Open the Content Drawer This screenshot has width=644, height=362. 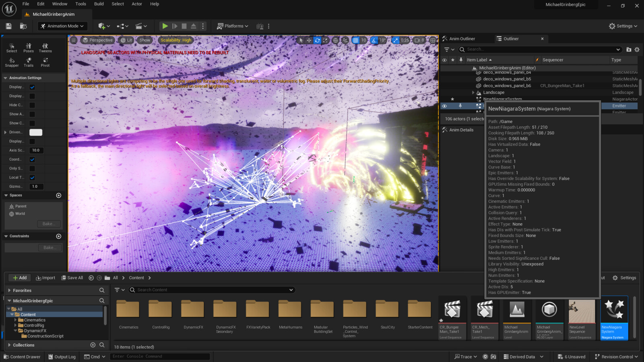(x=22, y=357)
